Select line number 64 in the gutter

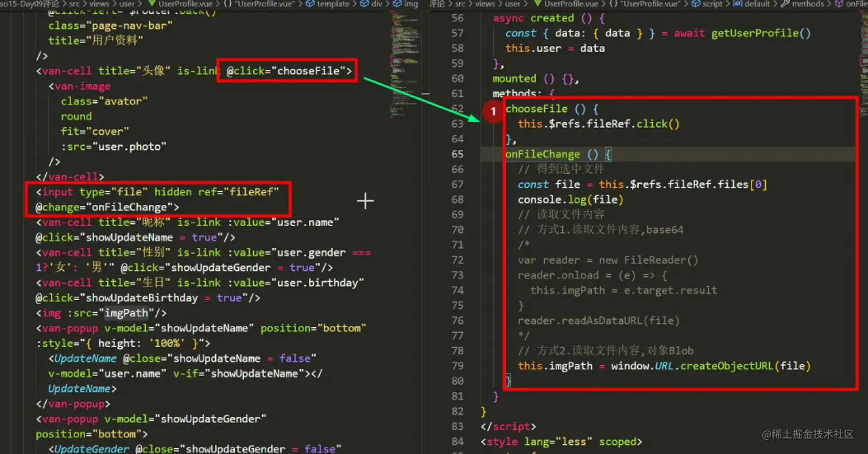pos(458,139)
